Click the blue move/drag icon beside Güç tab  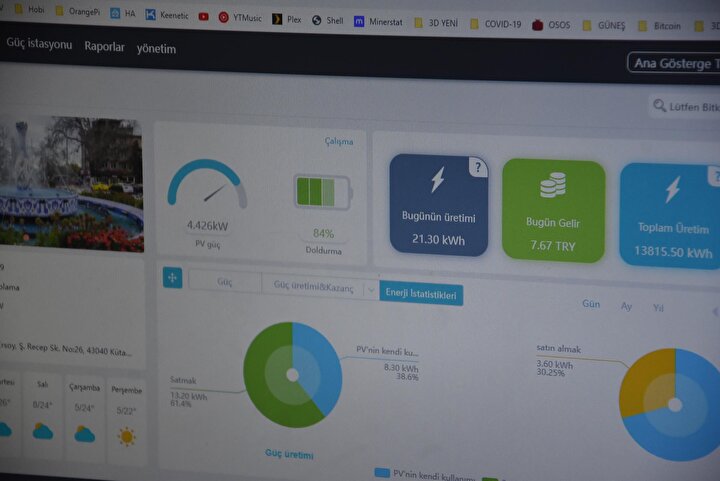coord(172,278)
